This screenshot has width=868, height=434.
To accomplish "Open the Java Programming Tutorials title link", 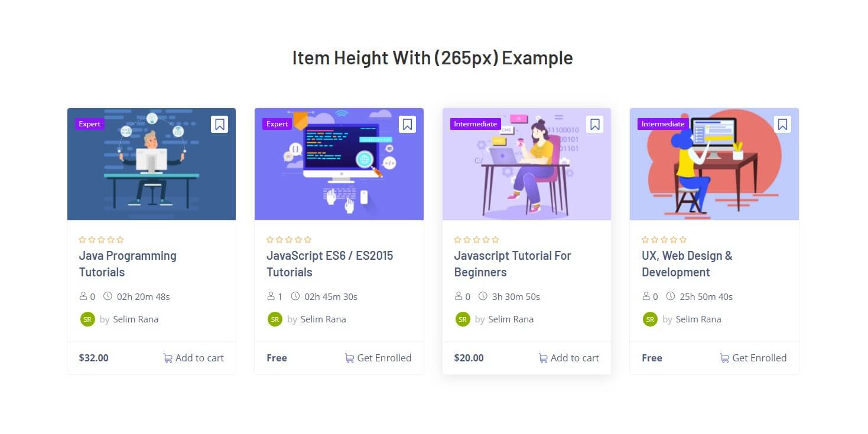I will [x=128, y=264].
